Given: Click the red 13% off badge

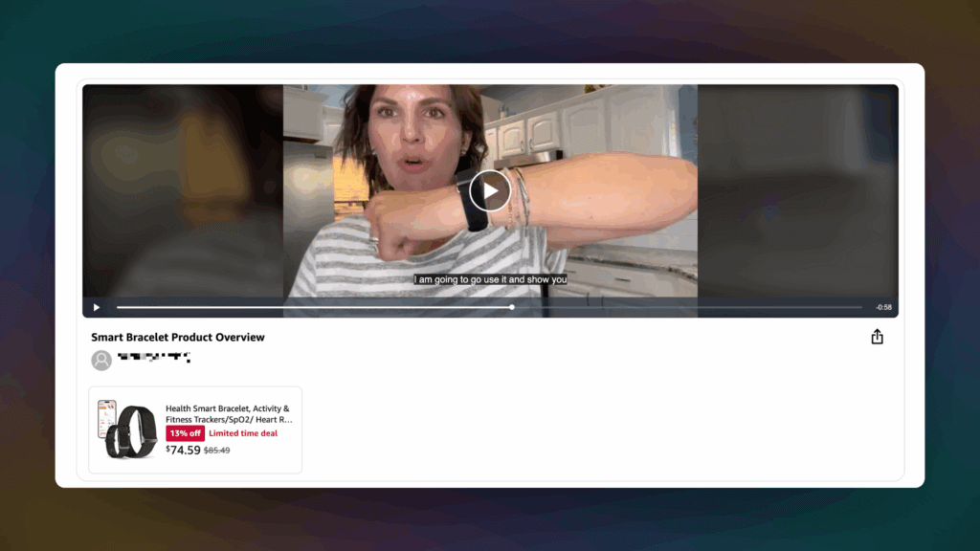Looking at the screenshot, I should [185, 433].
